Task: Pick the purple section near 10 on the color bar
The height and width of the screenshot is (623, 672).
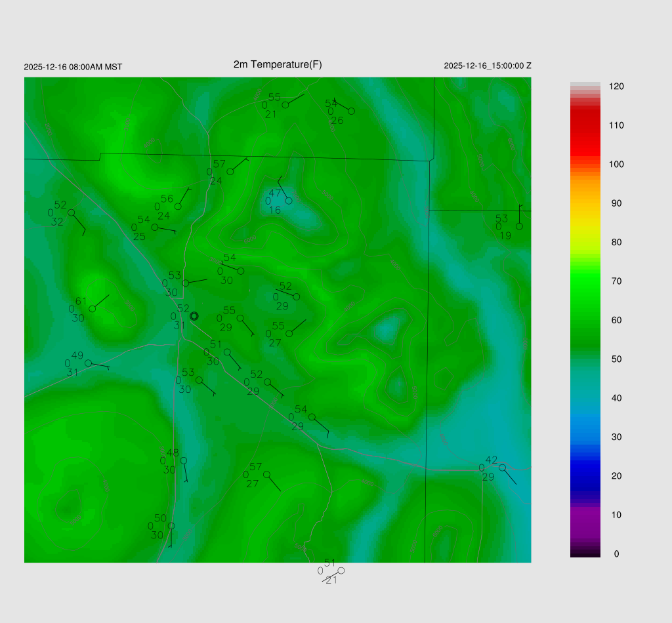Action: (x=585, y=518)
